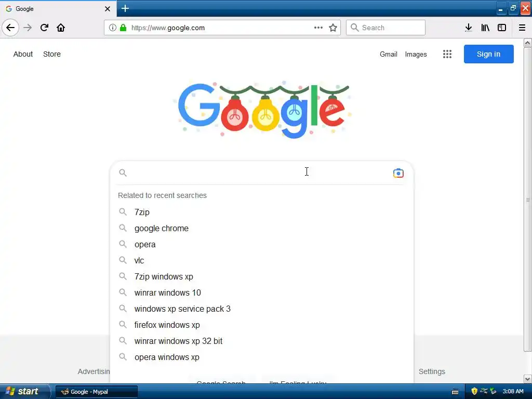532x399 pixels.
Task: Choose firefox windows xp suggestion
Action: (261, 325)
